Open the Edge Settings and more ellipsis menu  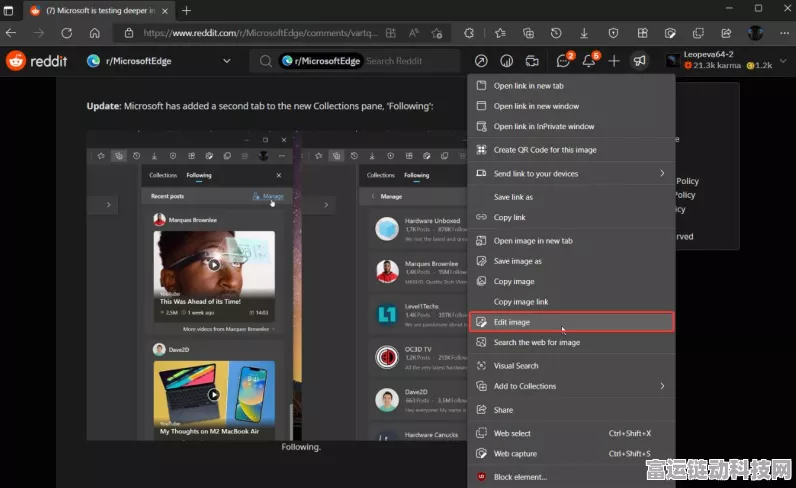tap(784, 33)
